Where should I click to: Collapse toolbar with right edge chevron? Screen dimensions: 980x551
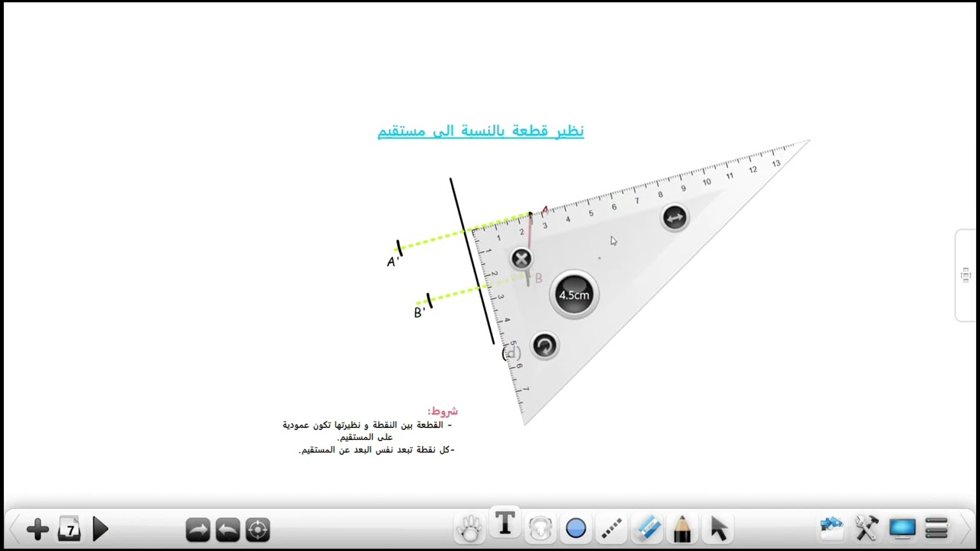(966, 529)
